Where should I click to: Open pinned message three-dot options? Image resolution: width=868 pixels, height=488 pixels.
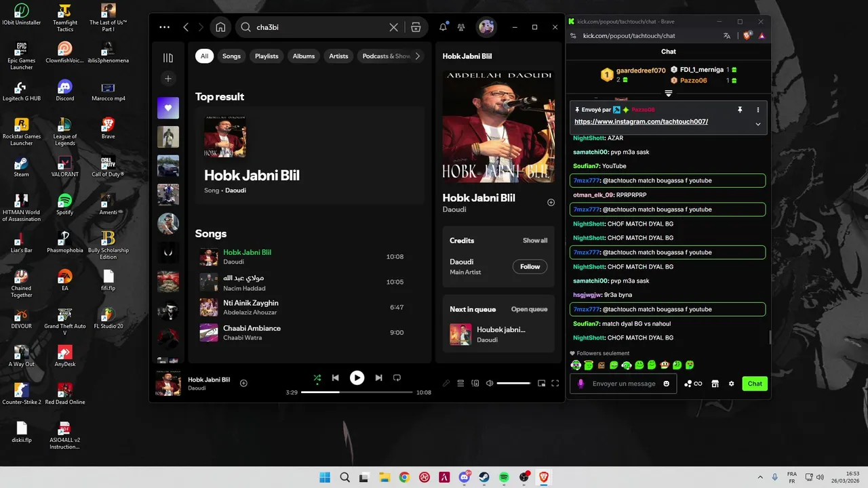(x=758, y=110)
